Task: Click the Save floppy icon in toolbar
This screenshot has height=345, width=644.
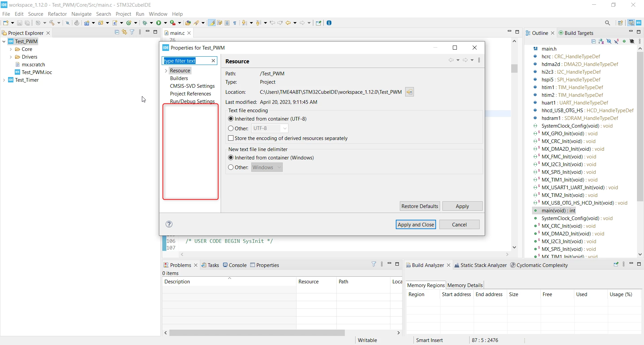Action: (x=19, y=23)
